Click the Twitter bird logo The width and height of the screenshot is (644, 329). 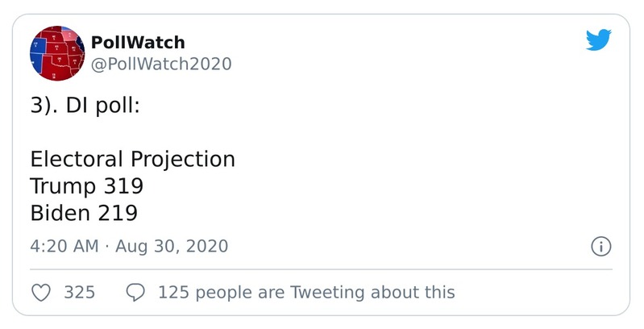point(599,40)
